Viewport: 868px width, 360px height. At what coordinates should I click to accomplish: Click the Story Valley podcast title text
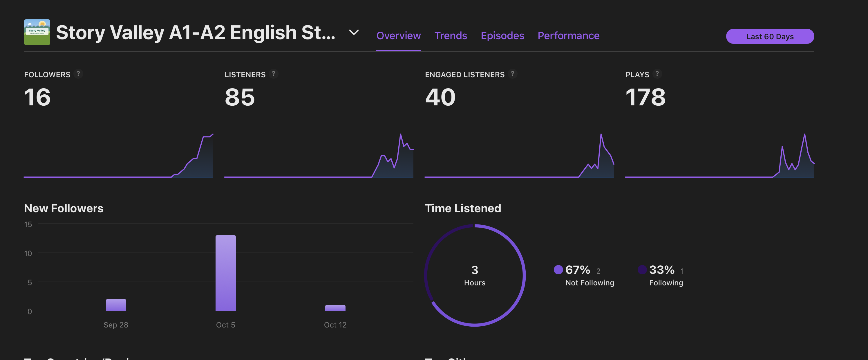pyautogui.click(x=196, y=33)
